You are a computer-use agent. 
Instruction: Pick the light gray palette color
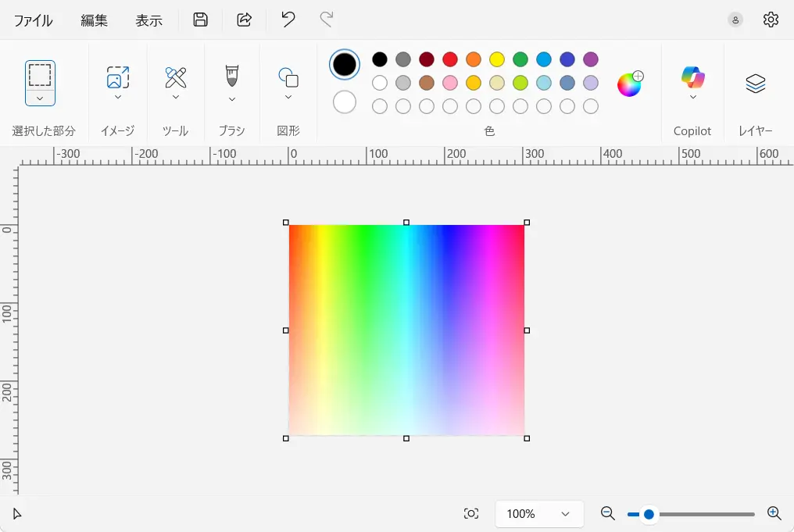click(x=403, y=83)
